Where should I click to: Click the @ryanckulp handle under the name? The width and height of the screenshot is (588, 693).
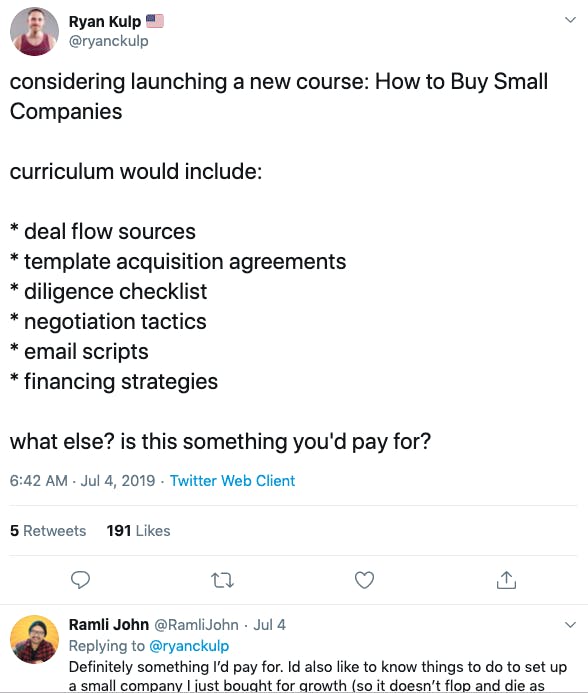(109, 41)
